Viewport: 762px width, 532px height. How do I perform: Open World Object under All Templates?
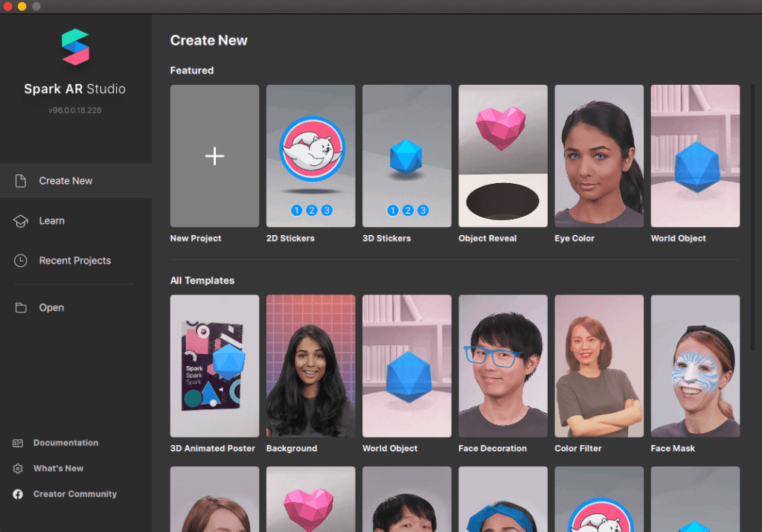click(x=407, y=366)
